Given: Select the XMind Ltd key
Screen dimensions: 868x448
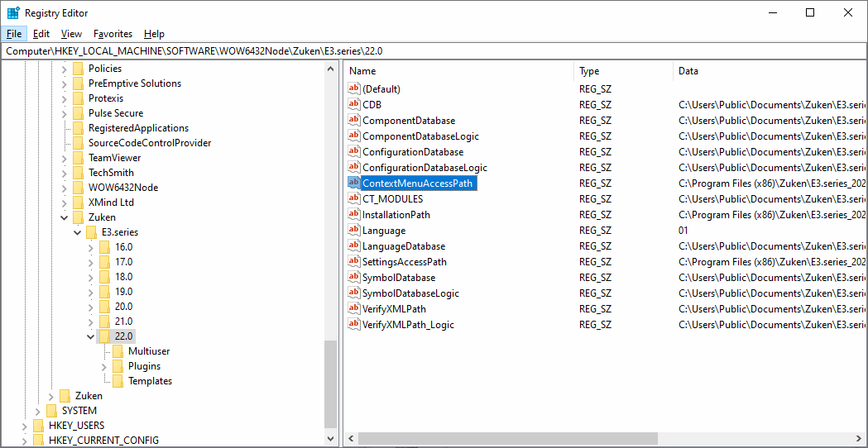Looking at the screenshot, I should click(x=111, y=203).
